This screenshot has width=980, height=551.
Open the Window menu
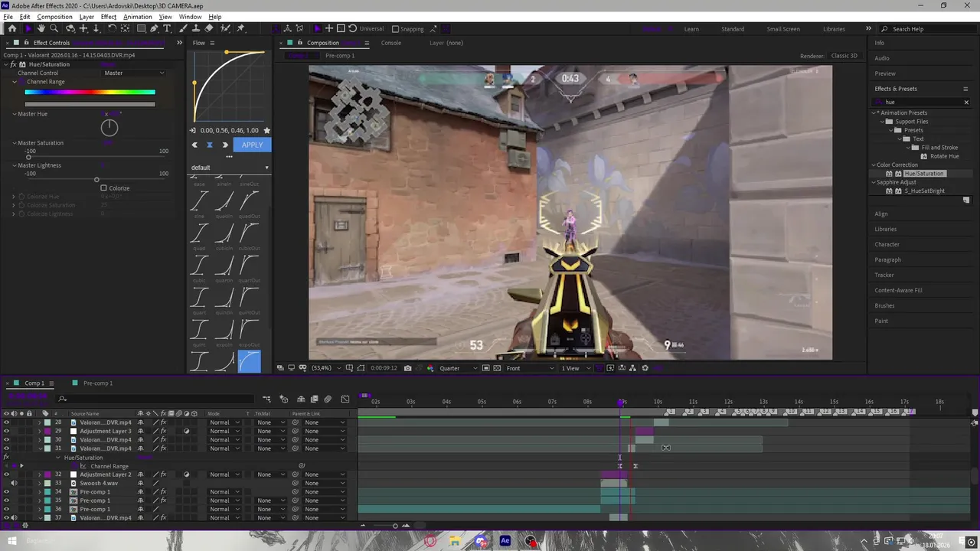[x=191, y=17]
